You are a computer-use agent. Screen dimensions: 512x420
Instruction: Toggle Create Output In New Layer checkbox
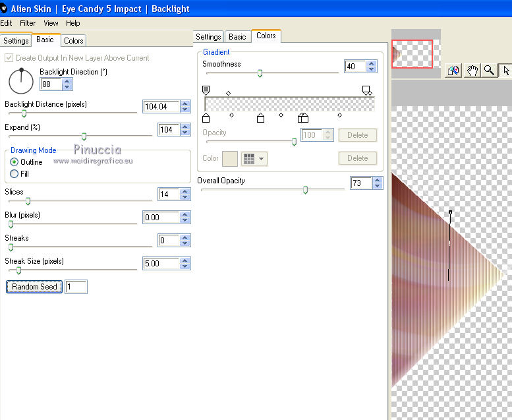[9, 58]
